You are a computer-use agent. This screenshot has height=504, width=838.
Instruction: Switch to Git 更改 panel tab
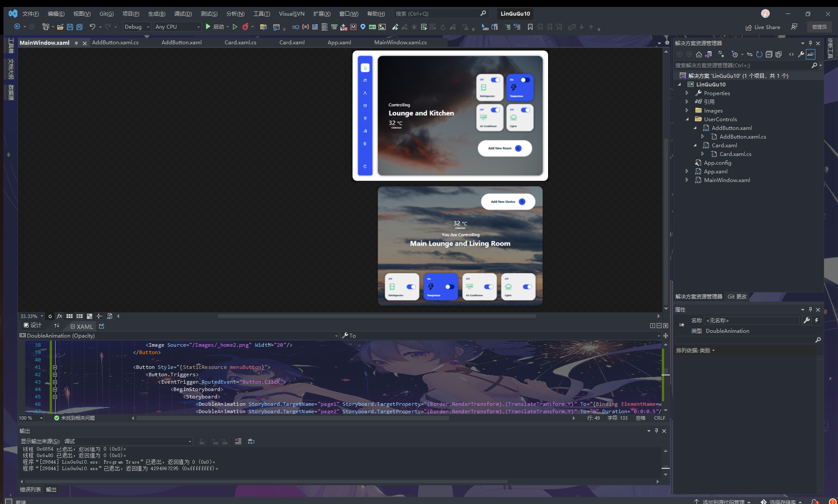pos(737,296)
